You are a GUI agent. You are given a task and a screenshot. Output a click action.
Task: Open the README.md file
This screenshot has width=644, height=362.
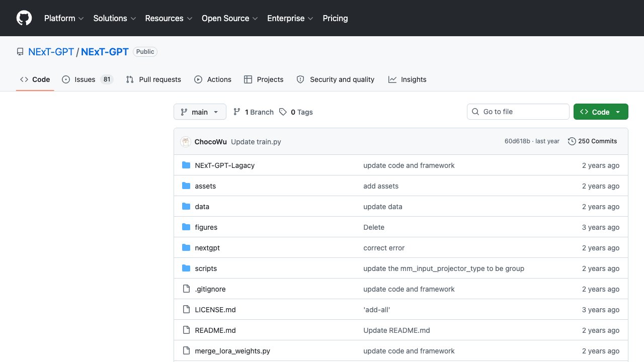(x=215, y=330)
